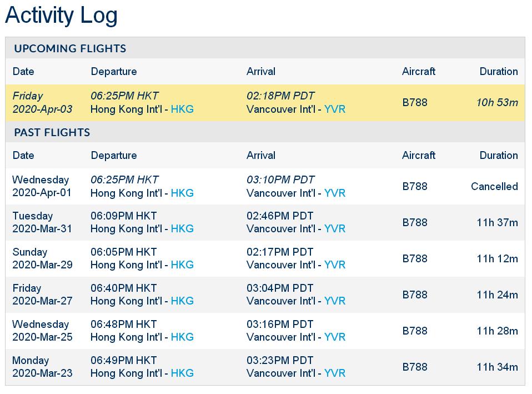The width and height of the screenshot is (532, 394).
Task: Select the HKG airport link for 2020-Mar-31
Action: (182, 229)
